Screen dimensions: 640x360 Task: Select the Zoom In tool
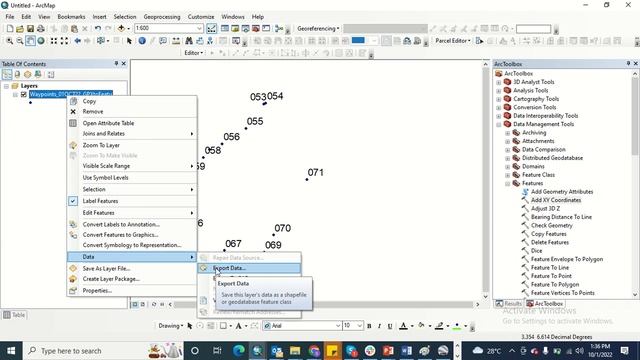point(9,41)
